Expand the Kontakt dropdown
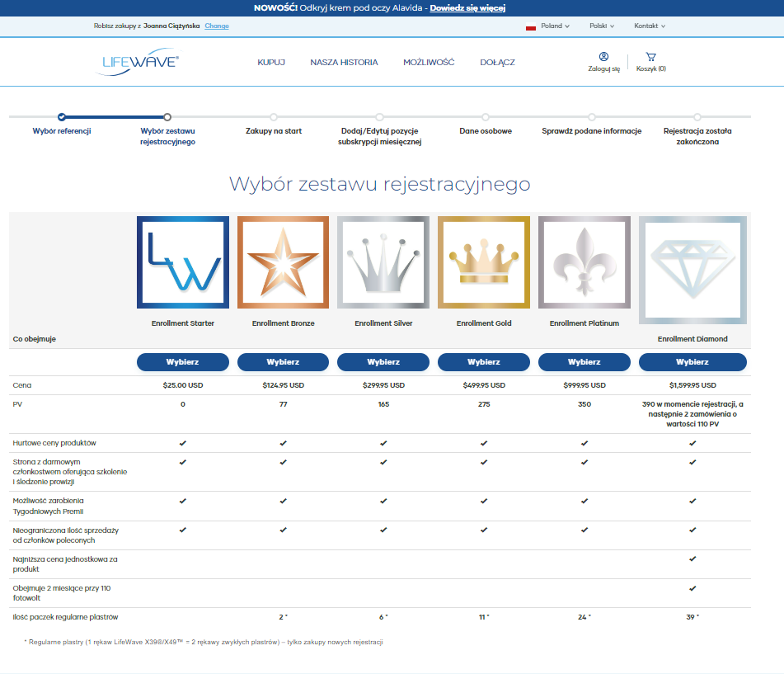Viewport: 784px width, 674px height. tap(650, 26)
